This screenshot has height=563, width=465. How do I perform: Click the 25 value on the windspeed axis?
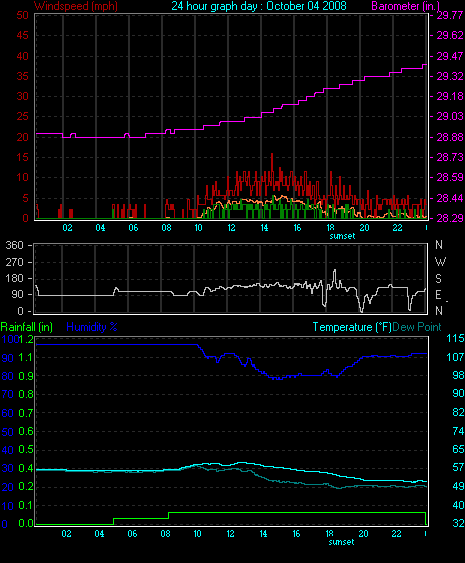coord(22,117)
